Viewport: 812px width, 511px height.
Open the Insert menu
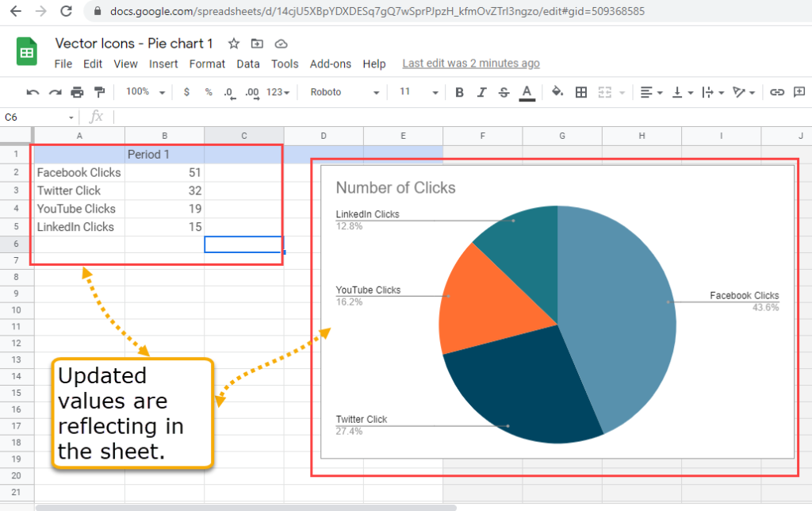pyautogui.click(x=163, y=63)
